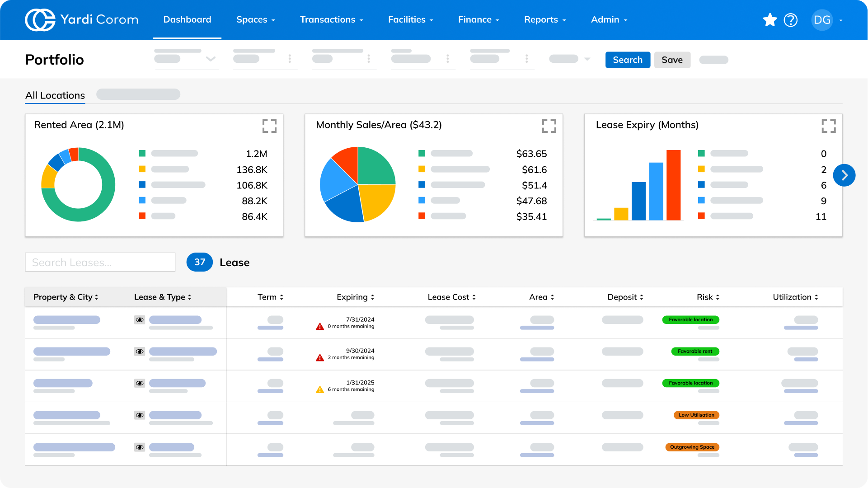Click the Save button

point(672,60)
